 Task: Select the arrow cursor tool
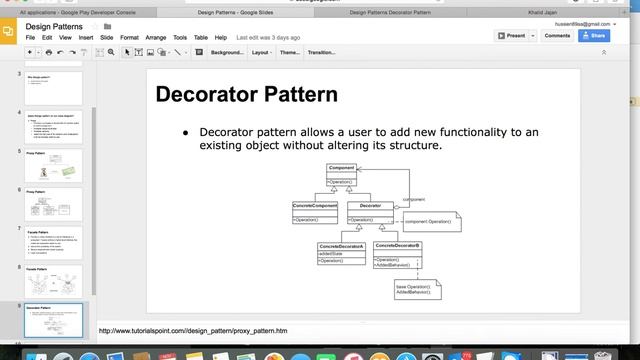pyautogui.click(x=127, y=52)
